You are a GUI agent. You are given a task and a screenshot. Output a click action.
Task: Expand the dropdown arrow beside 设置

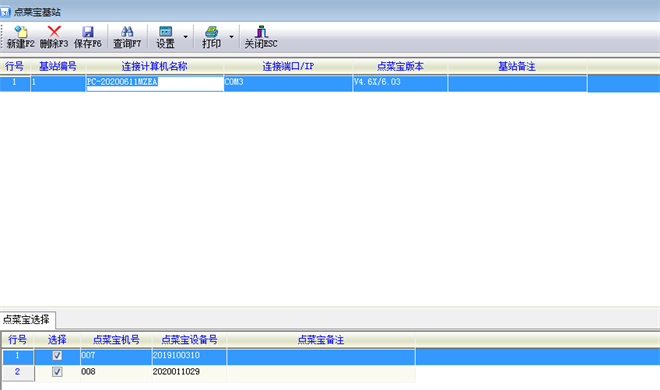186,37
